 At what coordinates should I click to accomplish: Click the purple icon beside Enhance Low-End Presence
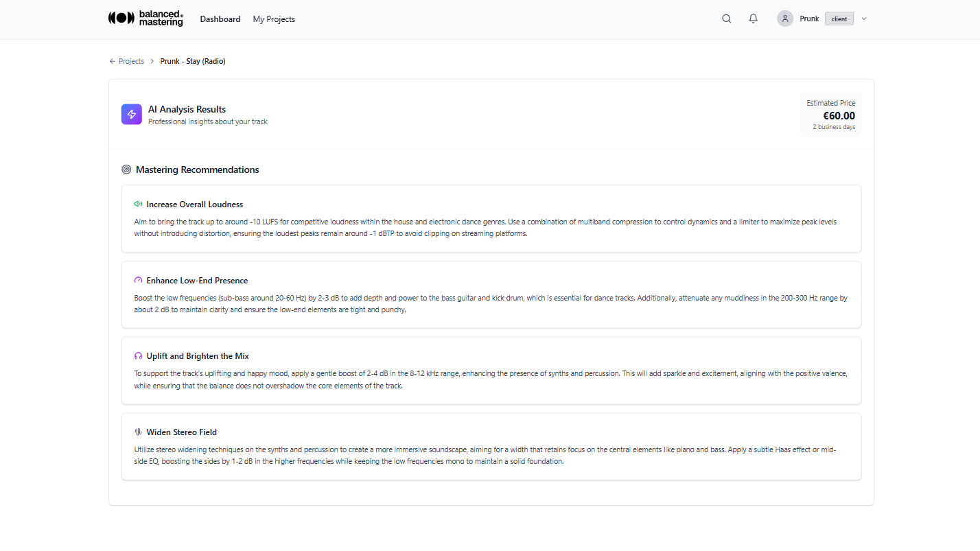tap(137, 279)
